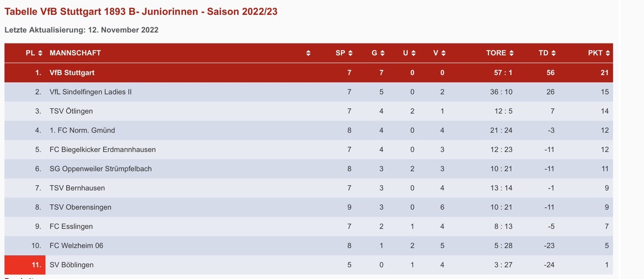This screenshot has height=279, width=644.
Task: Sort by SP games played icon
Action: pyautogui.click(x=350, y=53)
